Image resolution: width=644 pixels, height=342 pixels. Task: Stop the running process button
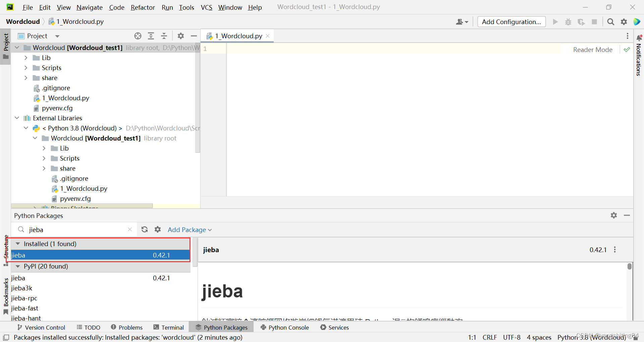point(594,22)
